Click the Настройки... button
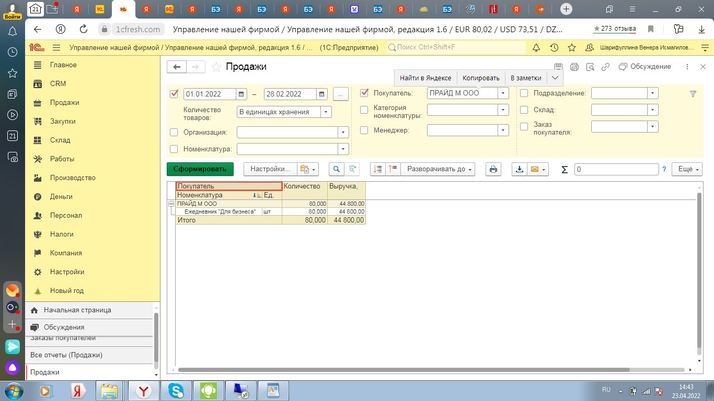 pyautogui.click(x=270, y=170)
